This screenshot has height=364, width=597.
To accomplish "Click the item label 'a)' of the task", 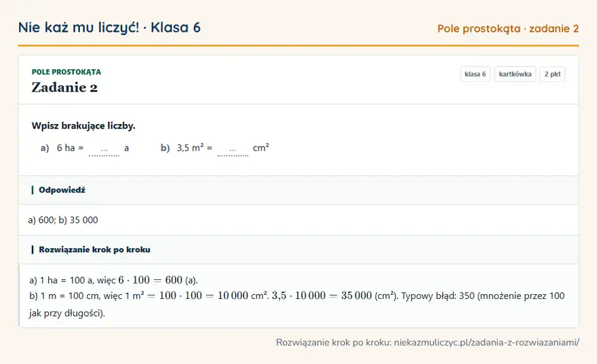I will point(45,148).
